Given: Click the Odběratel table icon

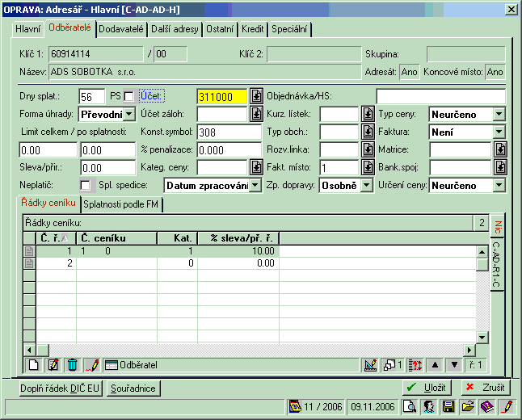Looking at the screenshot, I should pyautogui.click(x=112, y=365).
